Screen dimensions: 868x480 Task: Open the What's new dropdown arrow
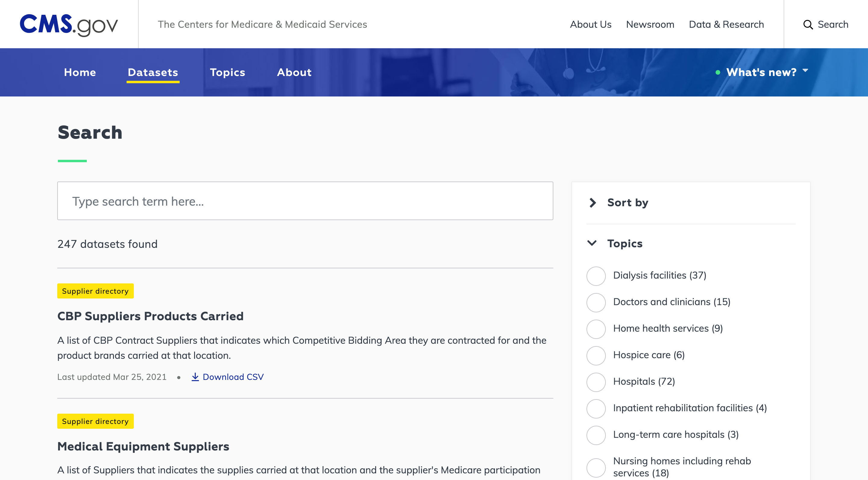click(x=805, y=71)
